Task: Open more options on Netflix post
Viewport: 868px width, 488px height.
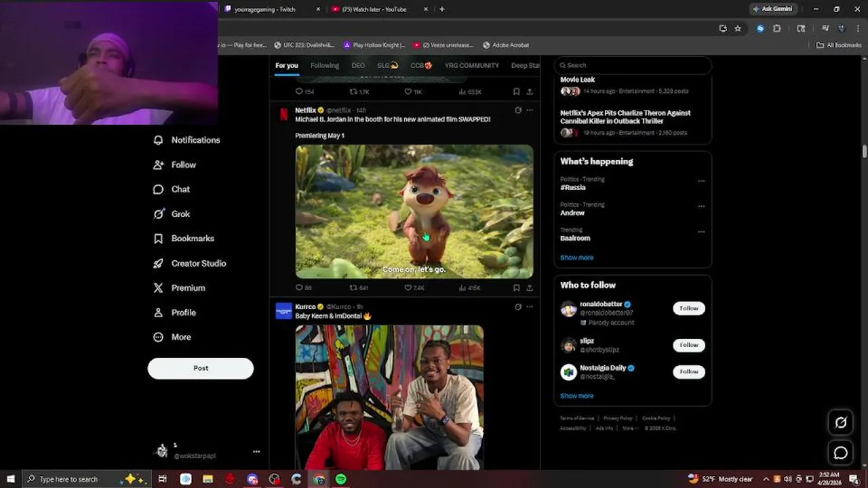Action: 530,110
